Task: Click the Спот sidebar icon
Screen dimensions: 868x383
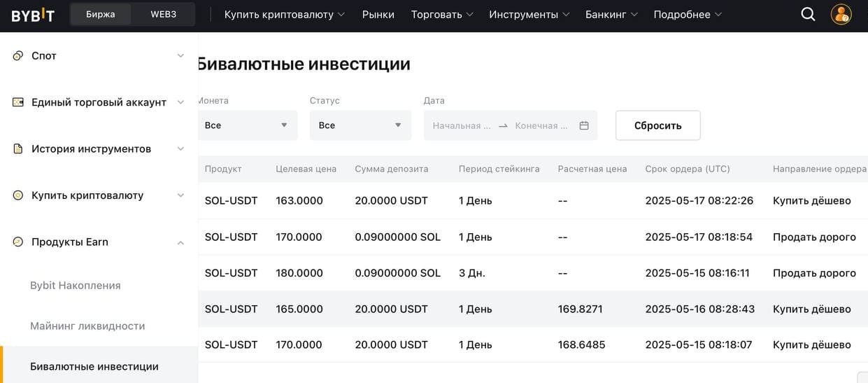Action: (x=18, y=55)
